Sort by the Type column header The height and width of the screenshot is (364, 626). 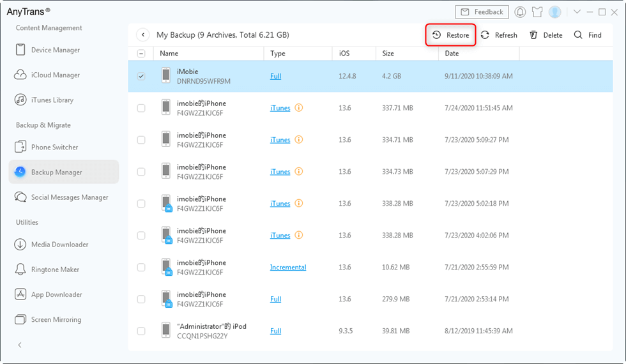(277, 54)
